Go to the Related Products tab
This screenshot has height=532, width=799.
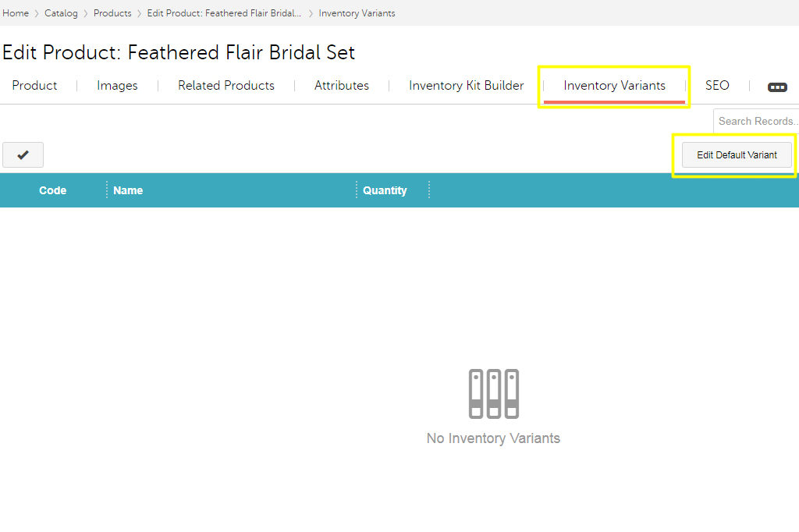[x=226, y=86]
